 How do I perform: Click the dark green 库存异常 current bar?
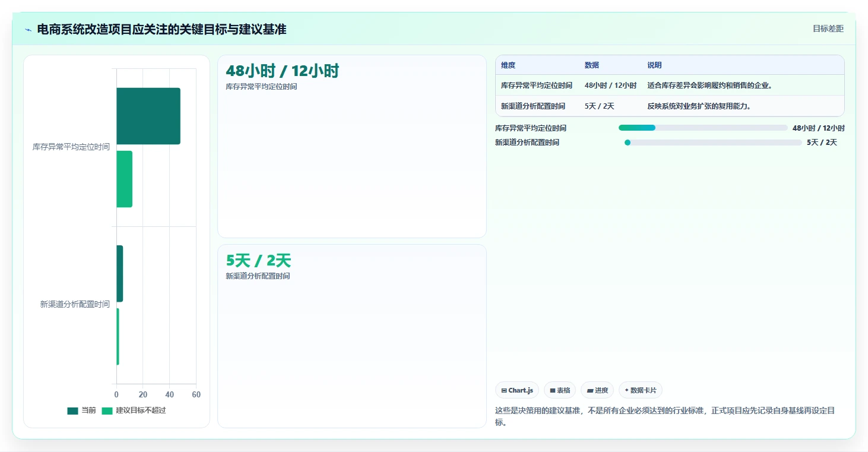pos(148,116)
